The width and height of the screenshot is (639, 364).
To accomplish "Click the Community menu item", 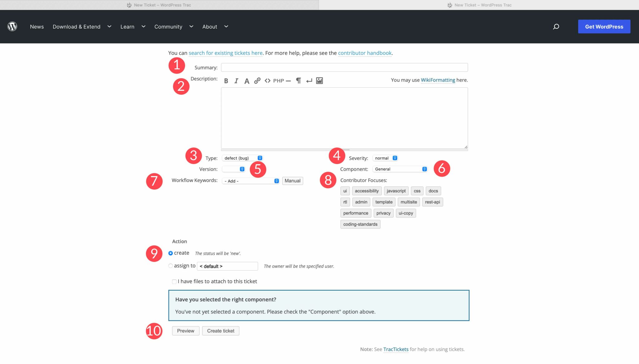I will 168,26.
